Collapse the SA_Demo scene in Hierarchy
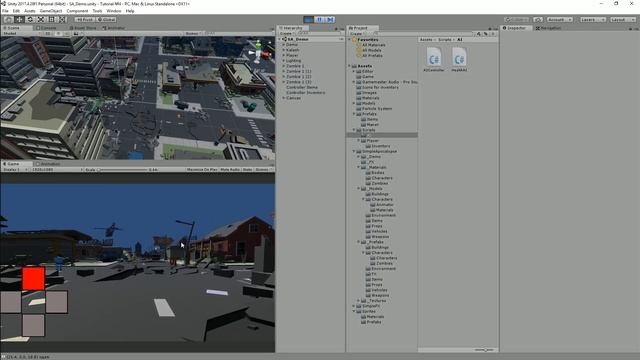Screen dimensions: 640x360 (x=281, y=39)
